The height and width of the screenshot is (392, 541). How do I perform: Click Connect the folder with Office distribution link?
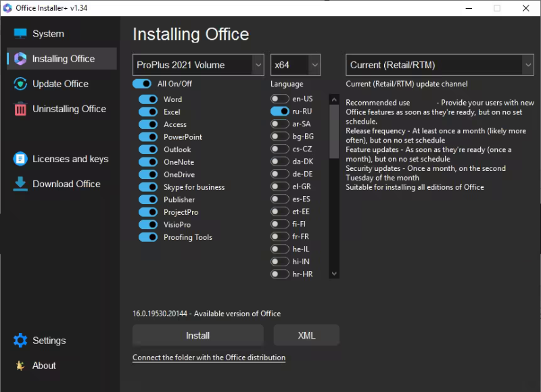click(209, 358)
